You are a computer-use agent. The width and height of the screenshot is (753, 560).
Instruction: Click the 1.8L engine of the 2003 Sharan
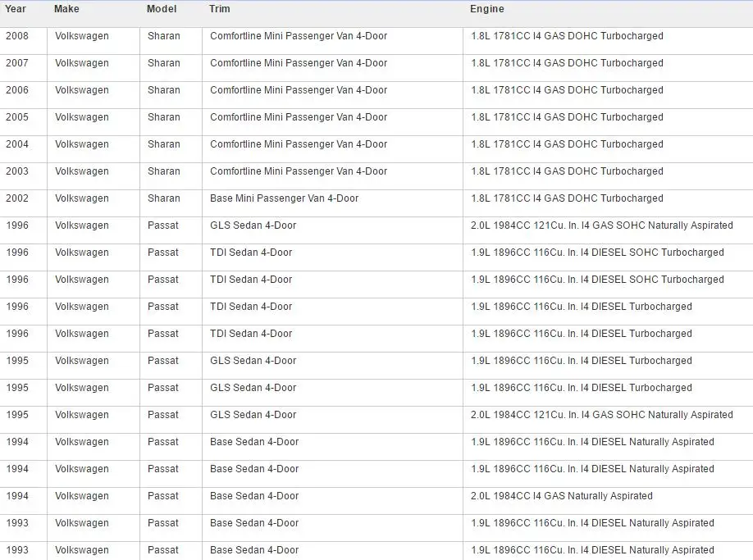coord(567,171)
